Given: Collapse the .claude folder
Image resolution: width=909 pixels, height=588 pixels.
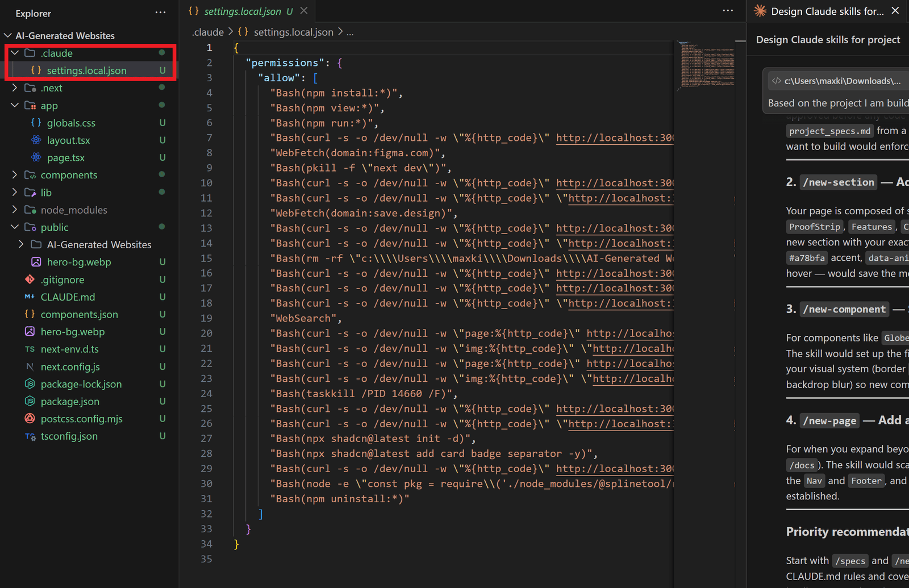Looking at the screenshot, I should pos(57,53).
